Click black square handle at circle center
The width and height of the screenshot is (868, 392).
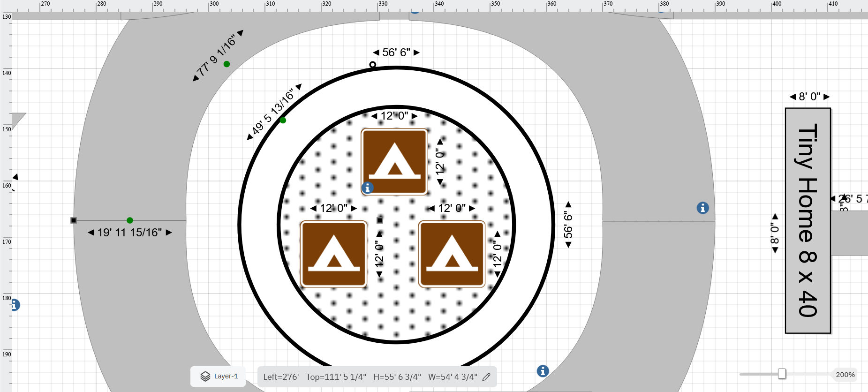coord(379,220)
